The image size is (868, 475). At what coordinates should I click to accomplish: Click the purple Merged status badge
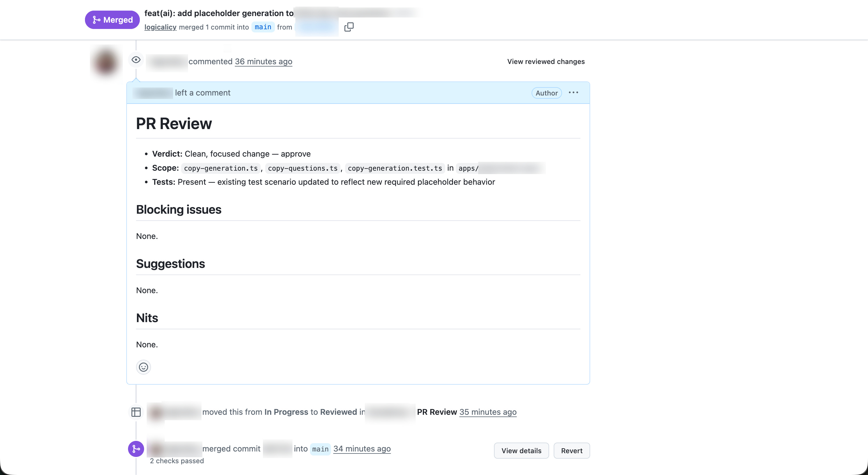112,20
